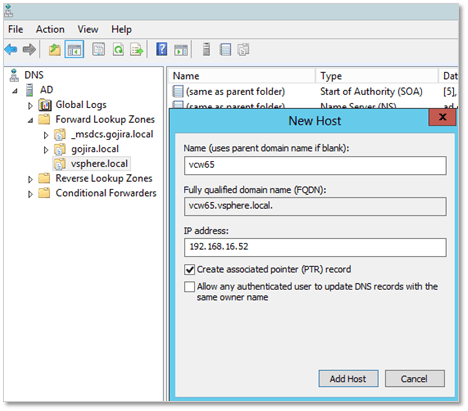Expand the _msdcs.gojira.local zone

pos(46,135)
